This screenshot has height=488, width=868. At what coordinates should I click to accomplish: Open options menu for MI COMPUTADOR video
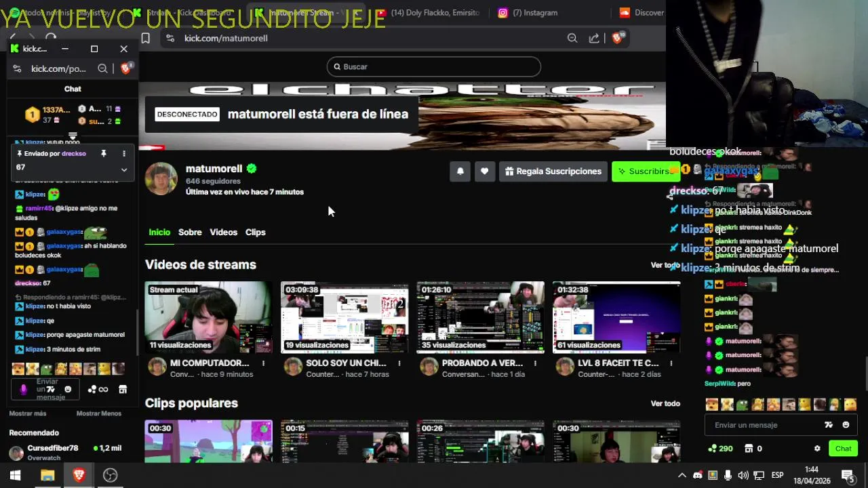pos(264,363)
